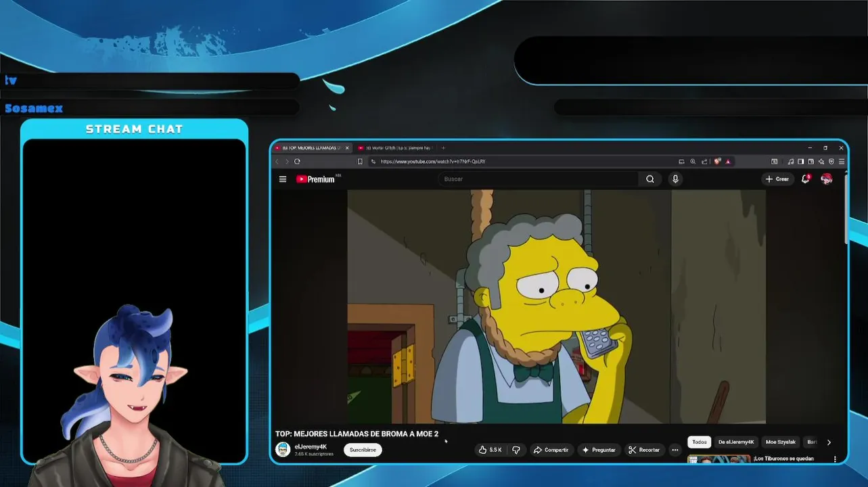Toggle the browser sidebar panel icon
The image size is (868, 487).
pyautogui.click(x=801, y=162)
